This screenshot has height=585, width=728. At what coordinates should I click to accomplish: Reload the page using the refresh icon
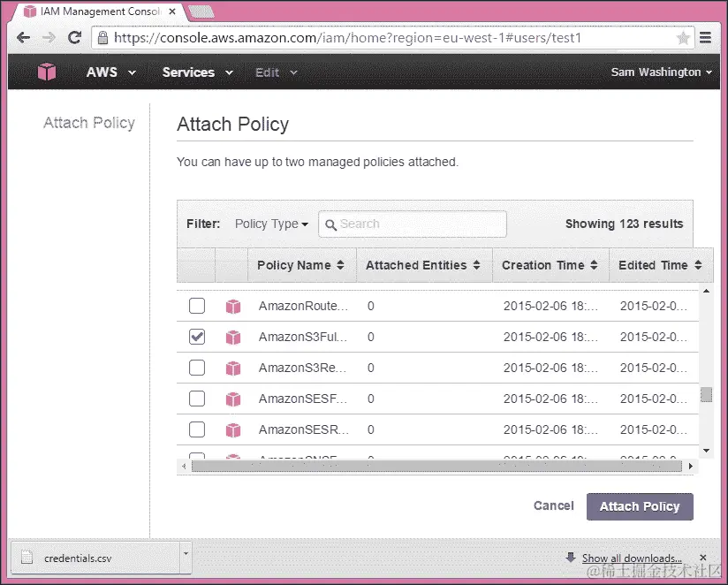tap(75, 37)
